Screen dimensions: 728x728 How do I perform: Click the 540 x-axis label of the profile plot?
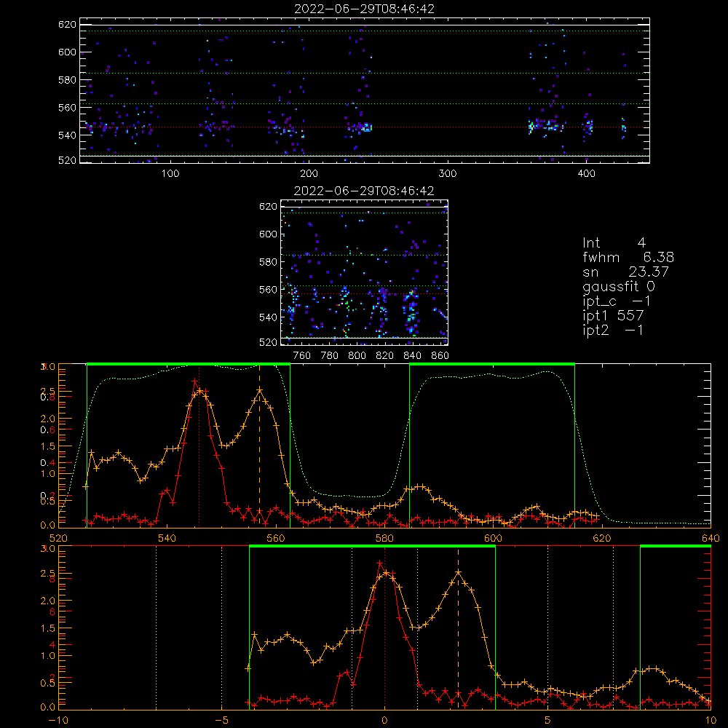coord(167,539)
